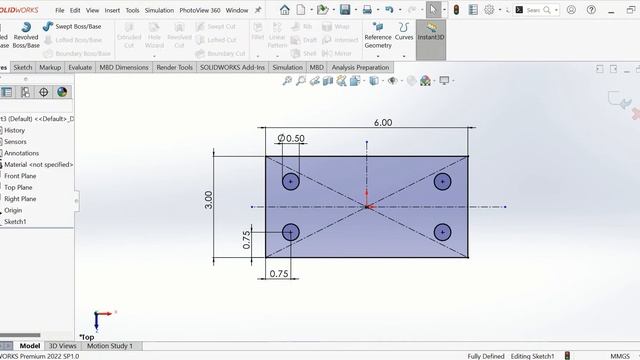Open the Edit menu
The height and width of the screenshot is (360, 640).
(x=75, y=10)
